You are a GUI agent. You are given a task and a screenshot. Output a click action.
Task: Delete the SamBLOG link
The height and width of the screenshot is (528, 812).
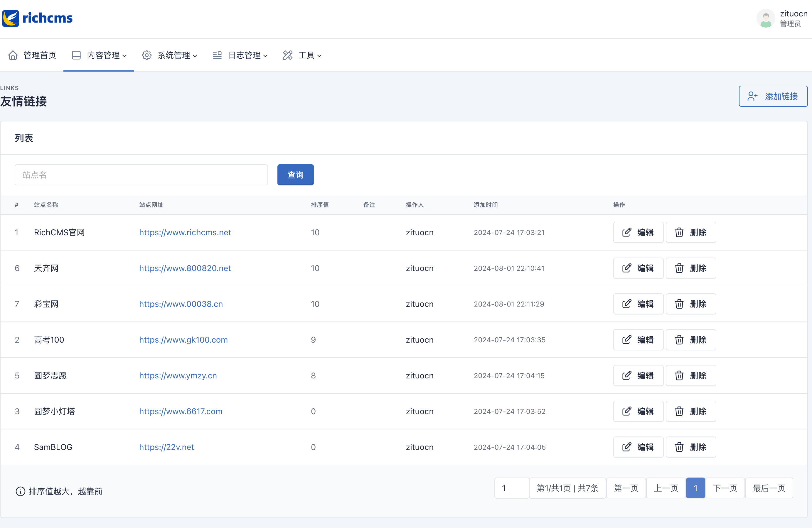pyautogui.click(x=691, y=447)
